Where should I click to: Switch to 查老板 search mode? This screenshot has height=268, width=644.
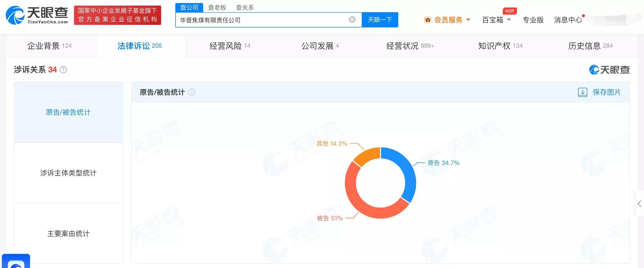tap(217, 8)
